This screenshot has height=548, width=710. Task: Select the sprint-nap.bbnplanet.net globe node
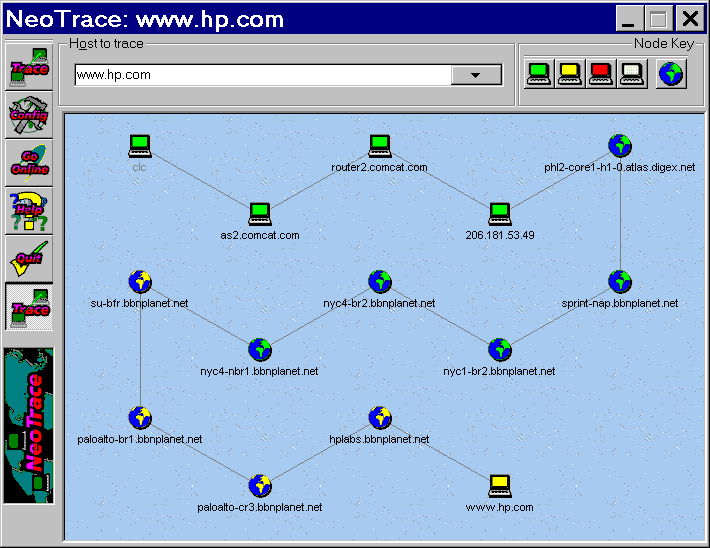click(620, 281)
